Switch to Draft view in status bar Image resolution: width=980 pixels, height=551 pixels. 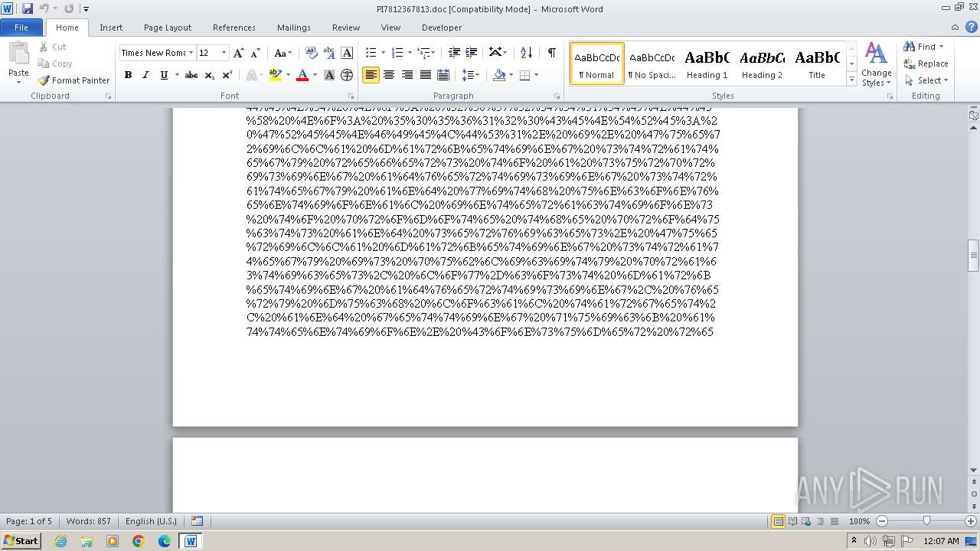834,521
